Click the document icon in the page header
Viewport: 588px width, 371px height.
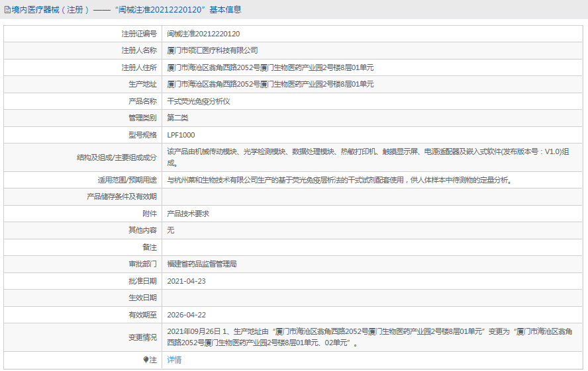7,10
